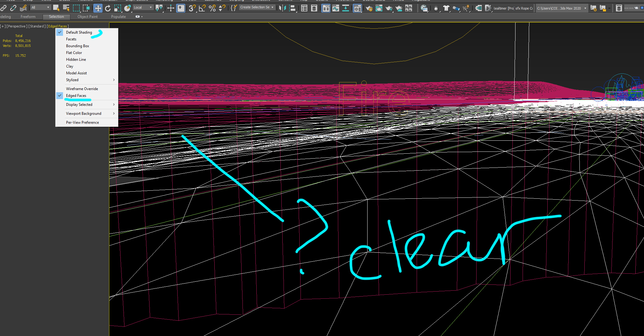644x336 pixels.
Task: Click the Perspective viewport label
Action: pyautogui.click(x=17, y=26)
